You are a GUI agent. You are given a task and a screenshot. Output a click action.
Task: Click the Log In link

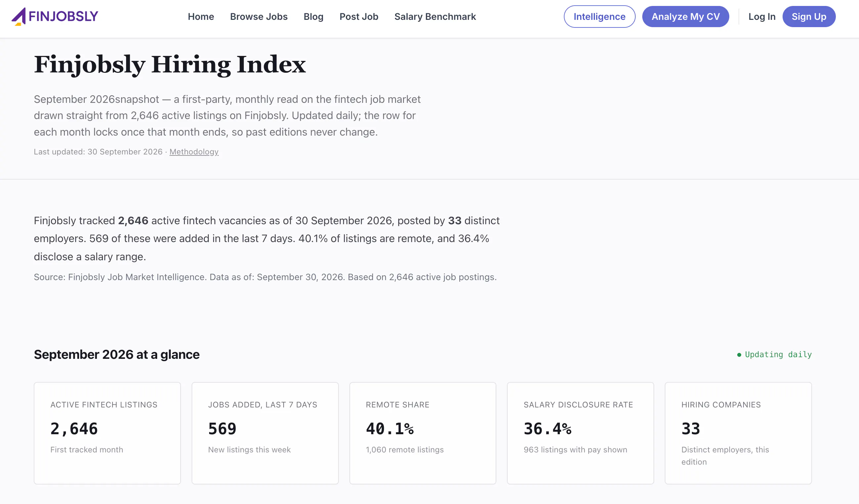762,16
